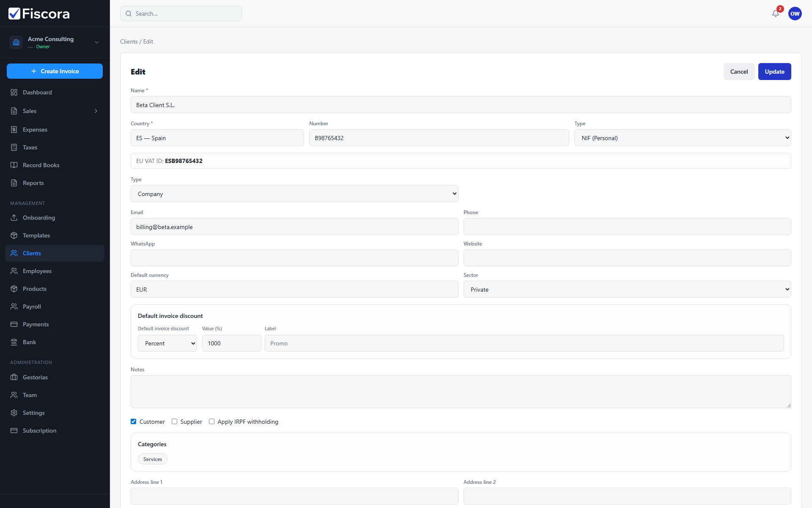The image size is (812, 508).
Task: Open the Company type dropdown
Action: [294, 193]
